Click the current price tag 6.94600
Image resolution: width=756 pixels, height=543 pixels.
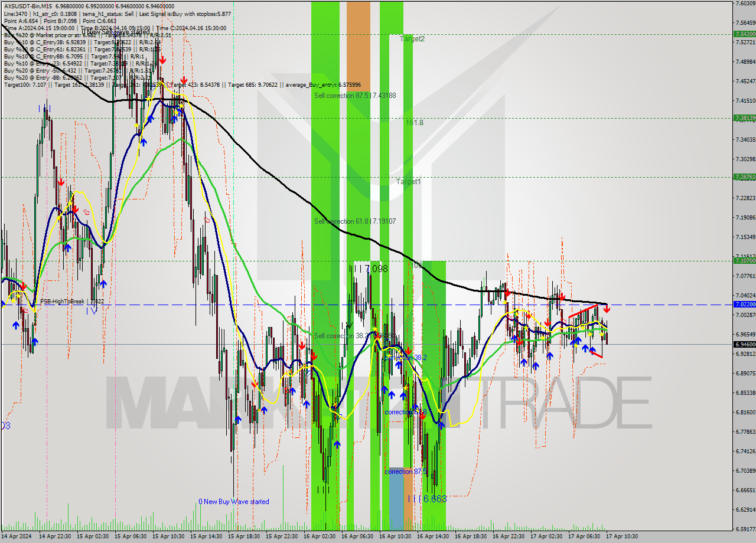[744, 344]
